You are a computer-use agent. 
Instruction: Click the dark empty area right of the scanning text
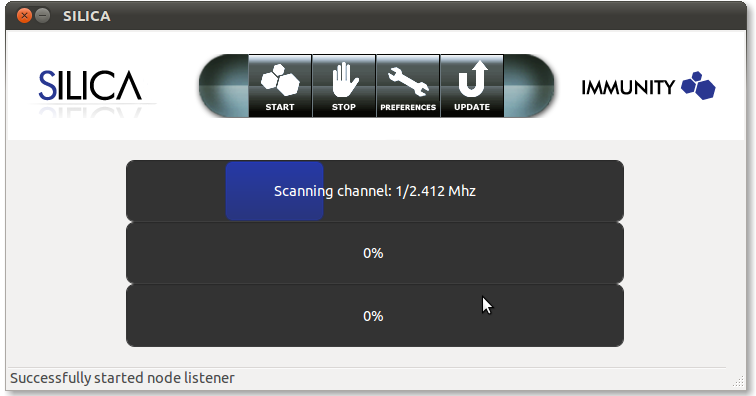coord(550,191)
